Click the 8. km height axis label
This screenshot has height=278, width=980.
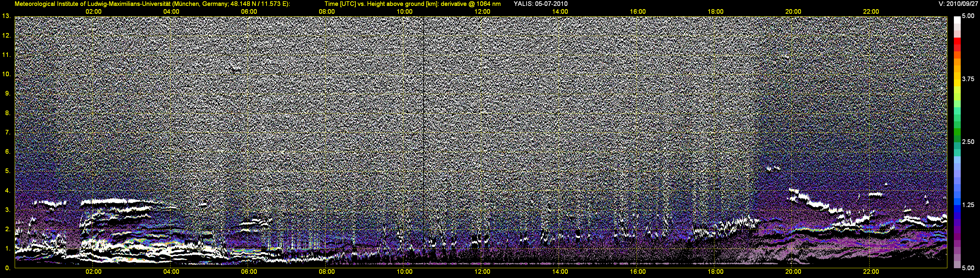[8, 113]
